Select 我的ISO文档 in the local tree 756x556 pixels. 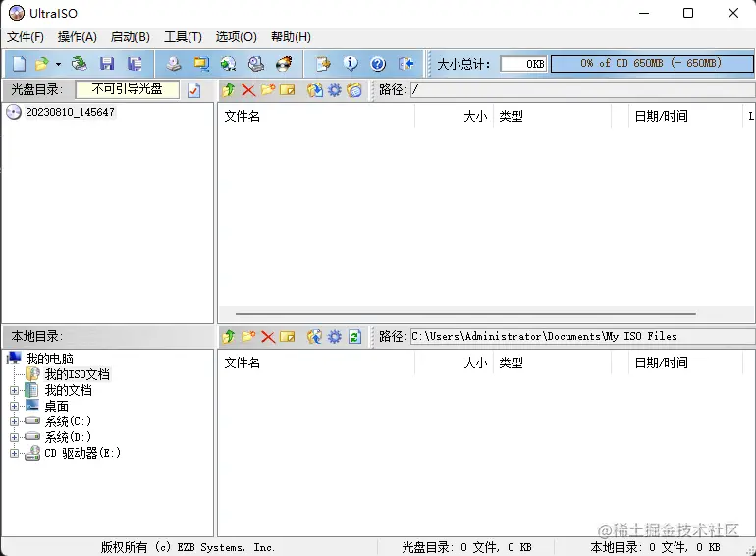(x=78, y=374)
